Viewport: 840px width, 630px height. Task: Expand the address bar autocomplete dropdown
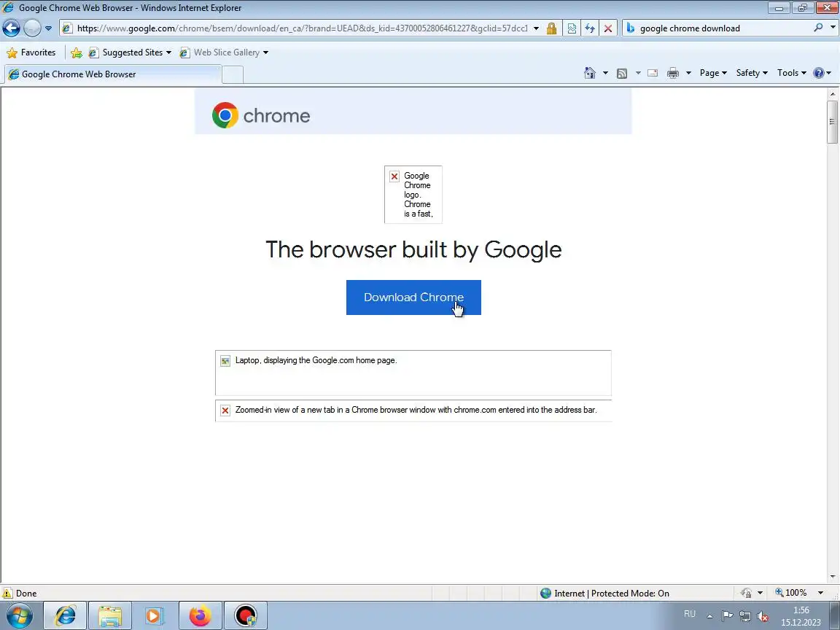[x=536, y=28]
